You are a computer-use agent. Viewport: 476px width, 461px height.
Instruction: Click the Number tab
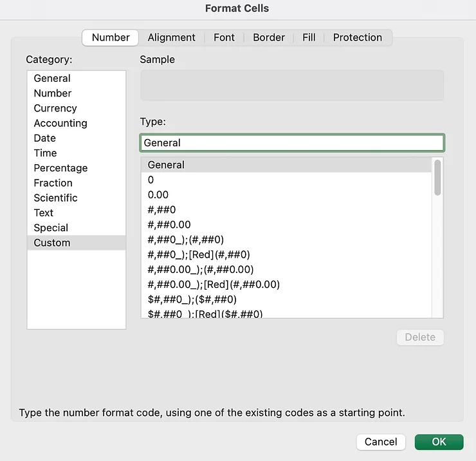pos(111,37)
